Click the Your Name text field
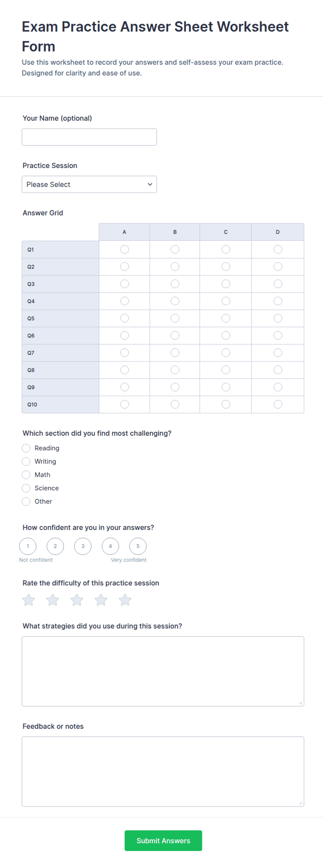 89,137
